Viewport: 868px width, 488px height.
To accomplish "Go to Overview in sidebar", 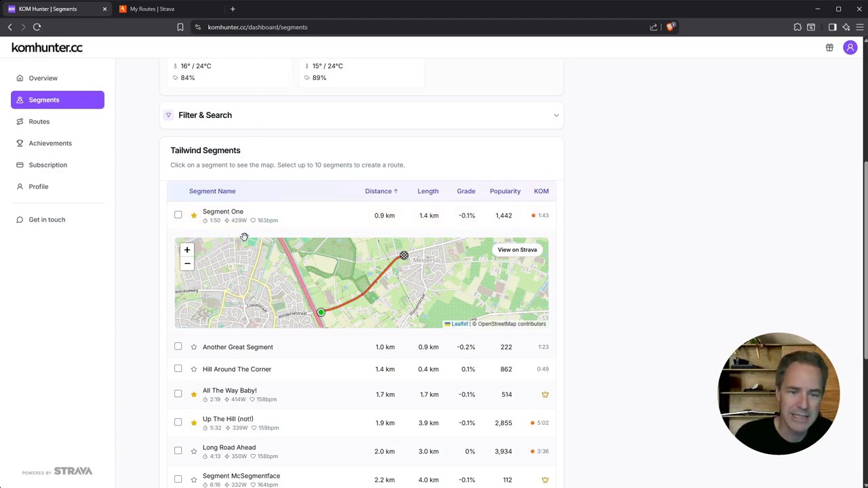I will tap(58, 78).
